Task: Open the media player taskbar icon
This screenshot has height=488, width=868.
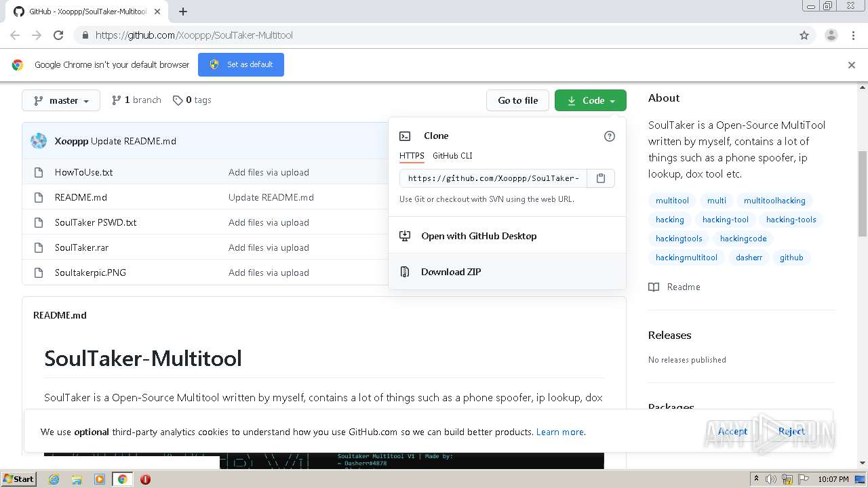Action: (100, 479)
